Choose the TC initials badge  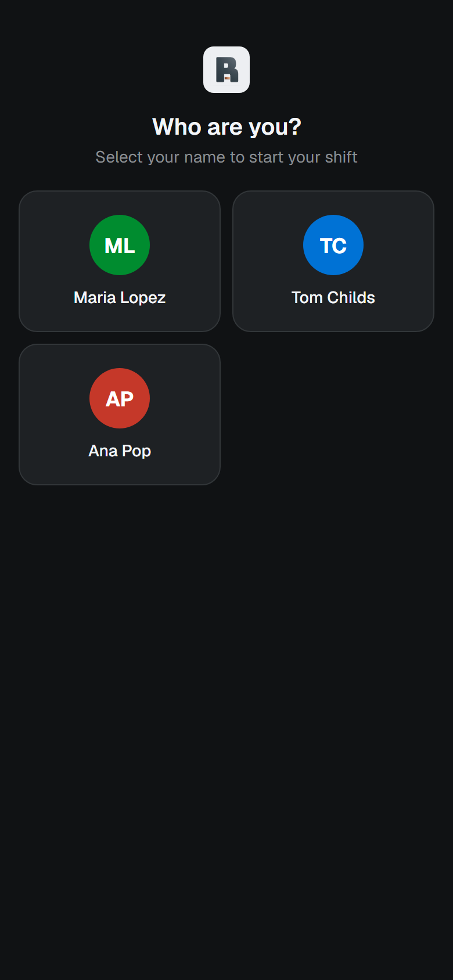[333, 245]
